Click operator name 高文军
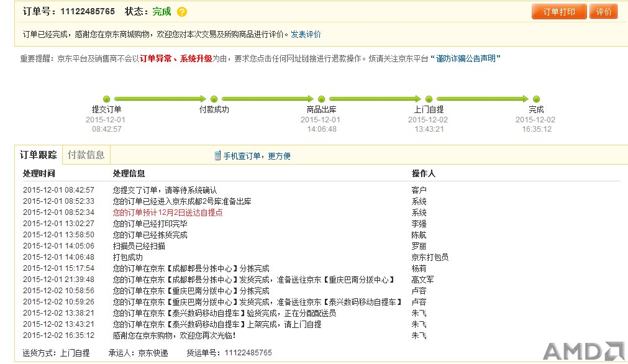628x364 pixels. 423,280
